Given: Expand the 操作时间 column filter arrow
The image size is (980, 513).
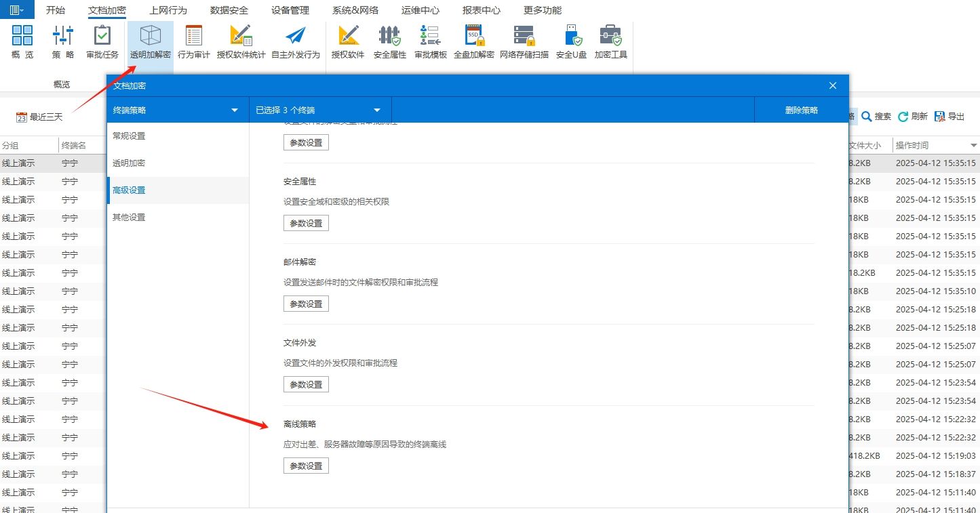Looking at the screenshot, I should [x=973, y=144].
